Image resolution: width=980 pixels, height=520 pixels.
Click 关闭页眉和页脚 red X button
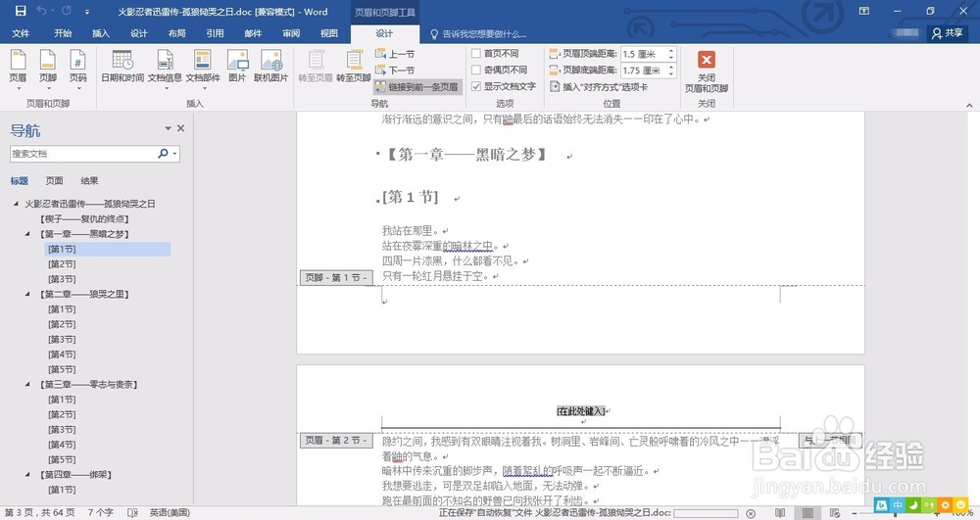tap(707, 71)
